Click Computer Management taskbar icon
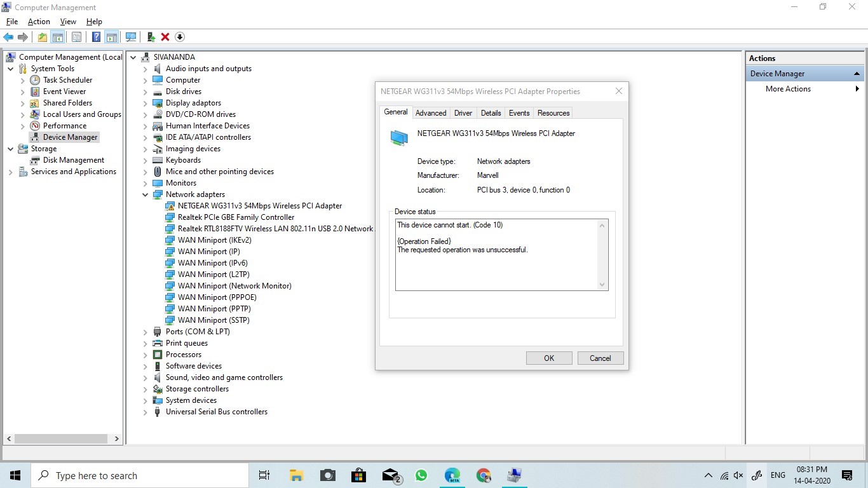 (515, 475)
